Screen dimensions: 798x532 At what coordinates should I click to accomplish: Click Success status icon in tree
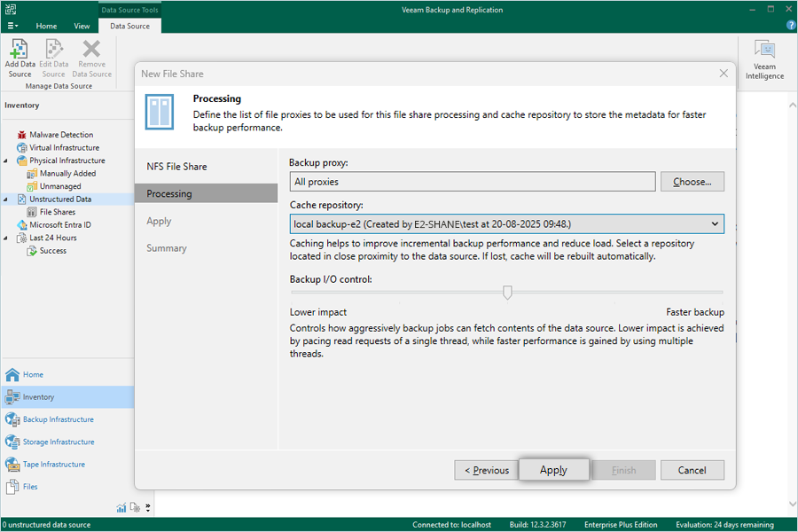tap(32, 251)
